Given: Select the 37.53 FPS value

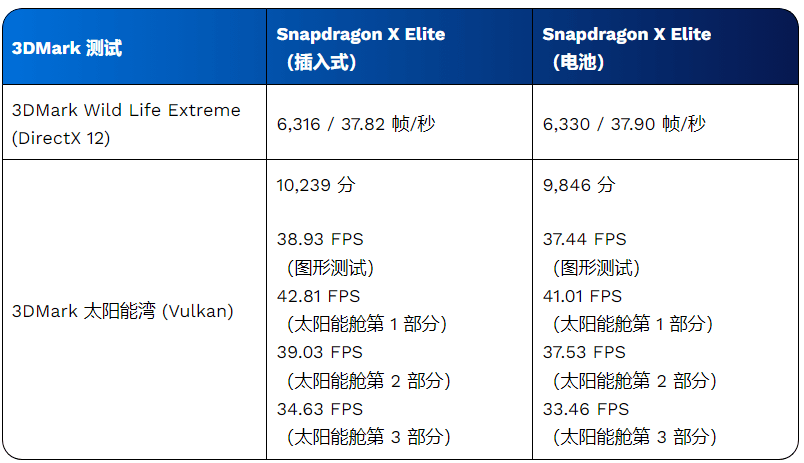Looking at the screenshot, I should [x=584, y=352].
